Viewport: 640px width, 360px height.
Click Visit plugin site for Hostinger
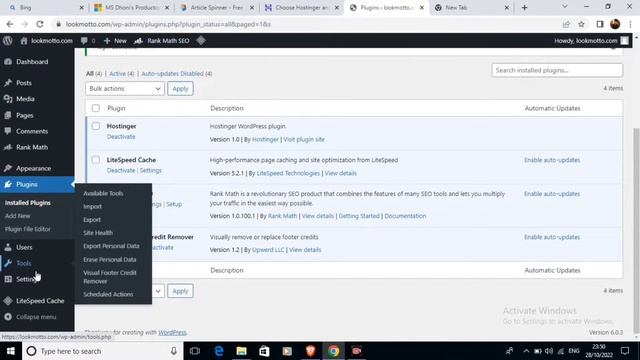pos(304,140)
